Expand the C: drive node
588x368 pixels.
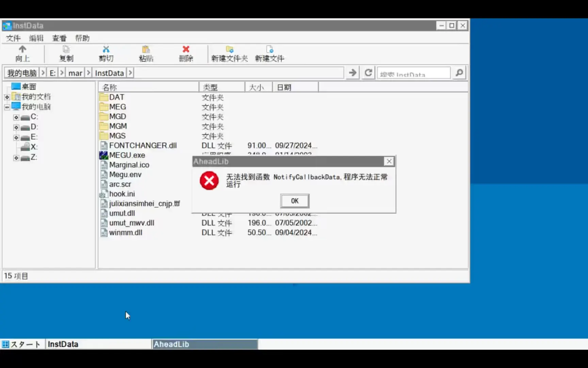click(x=16, y=117)
